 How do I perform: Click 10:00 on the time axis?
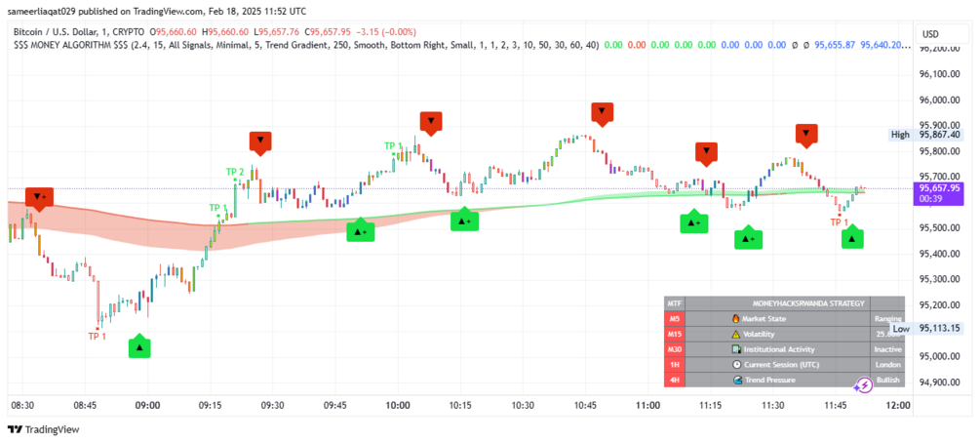pos(398,406)
